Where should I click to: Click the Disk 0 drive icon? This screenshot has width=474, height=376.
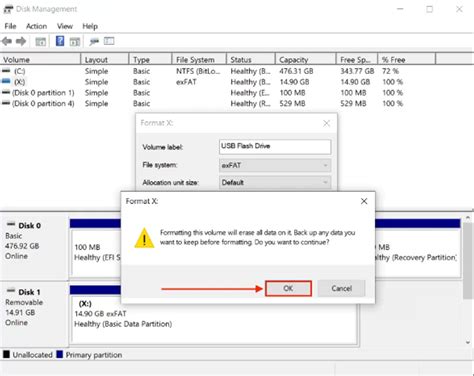[x=11, y=224]
